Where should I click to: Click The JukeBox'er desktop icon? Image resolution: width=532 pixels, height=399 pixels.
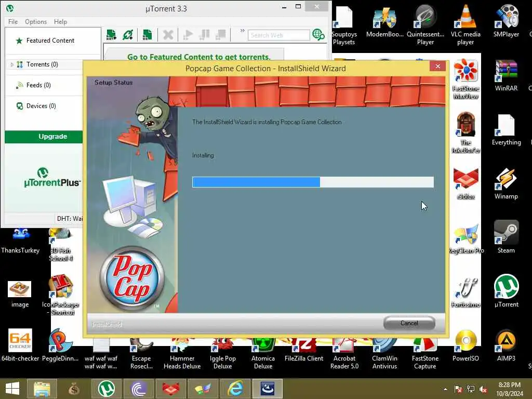point(466,132)
